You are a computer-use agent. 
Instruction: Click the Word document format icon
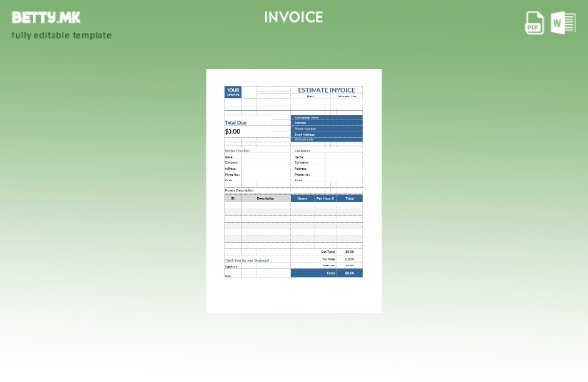coord(562,24)
